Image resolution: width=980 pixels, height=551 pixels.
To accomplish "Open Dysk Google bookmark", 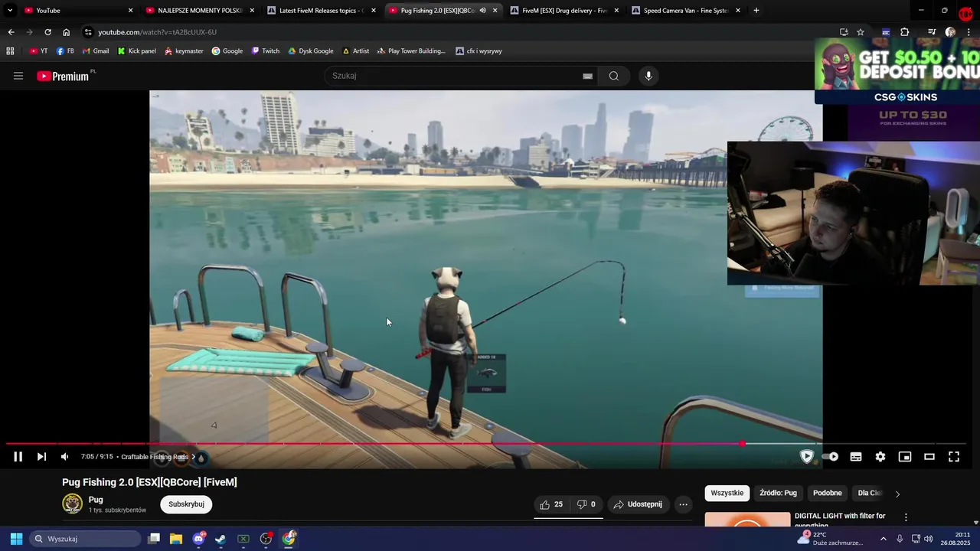I will pos(310,51).
